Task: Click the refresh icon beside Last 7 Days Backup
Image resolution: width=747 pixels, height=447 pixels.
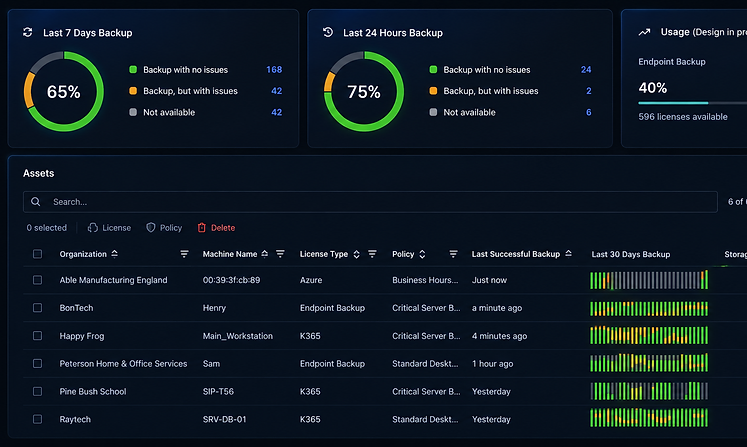Action: pos(28,32)
